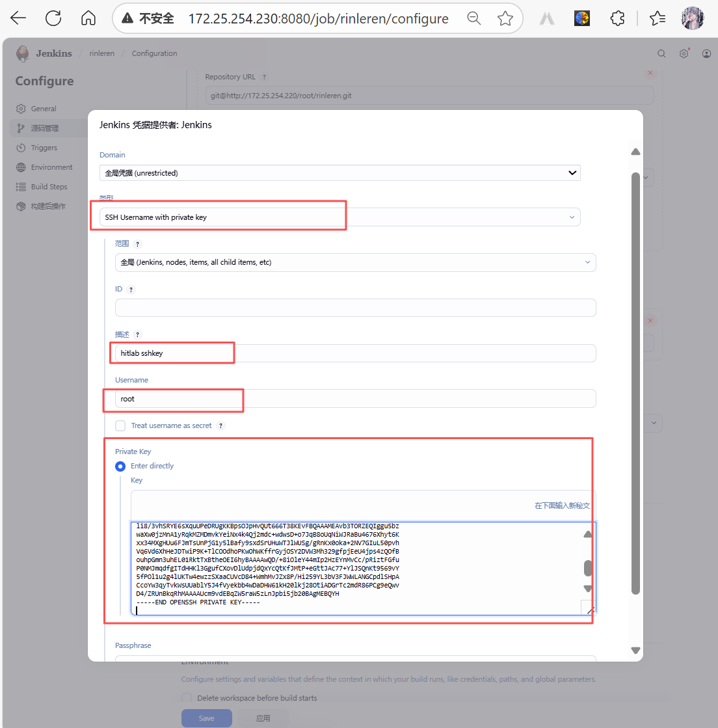Click Configuration breadcrumb link
The image size is (718, 728).
click(x=154, y=53)
